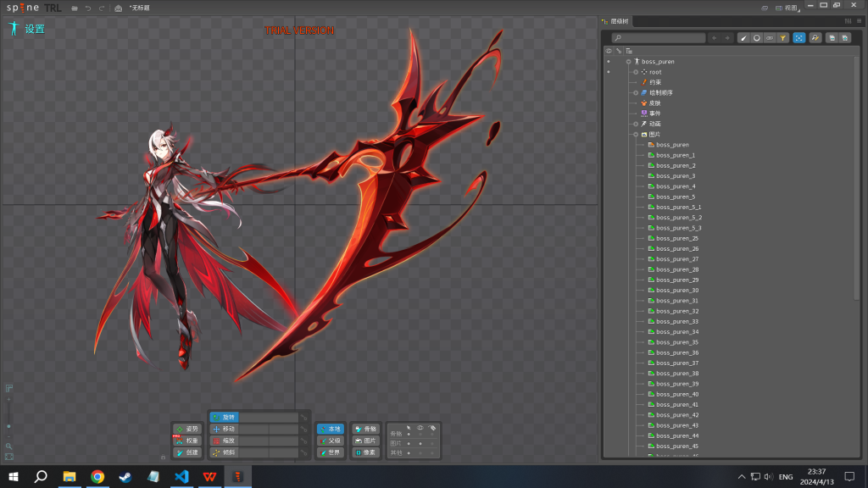Select the boss_puren_1 image in tree
The height and width of the screenshot is (488, 868).
point(676,156)
